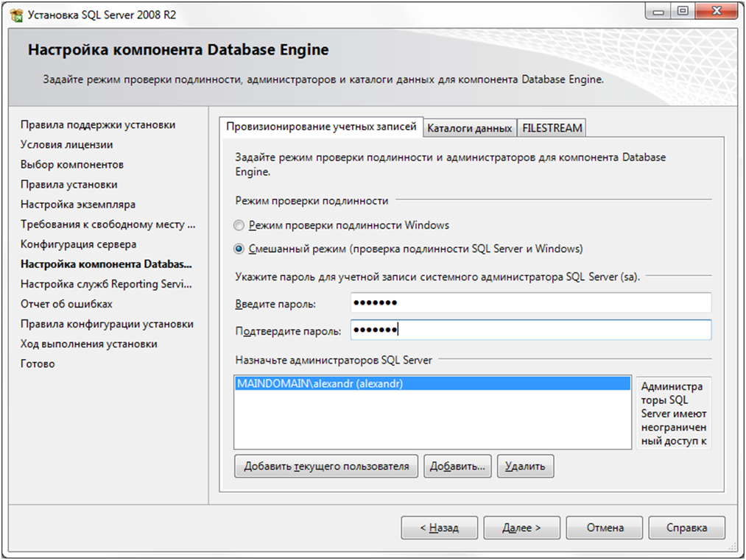Click the SQL Server setup title bar icon
Viewport: 746px width, 560px height.
pyautogui.click(x=15, y=15)
